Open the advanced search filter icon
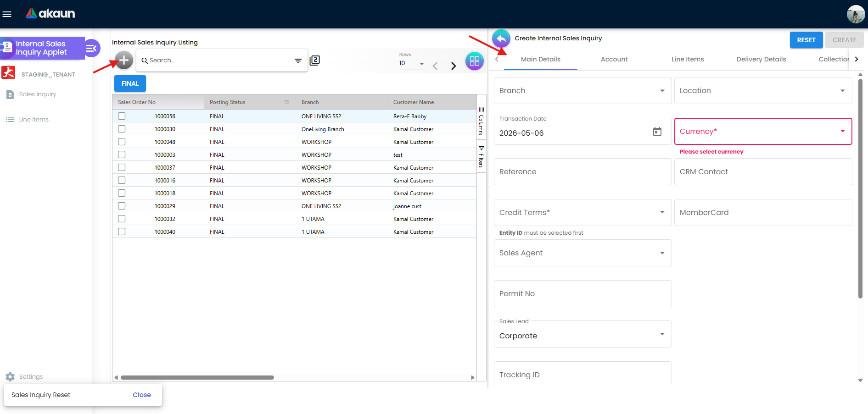This screenshot has width=868, height=414. click(x=298, y=61)
